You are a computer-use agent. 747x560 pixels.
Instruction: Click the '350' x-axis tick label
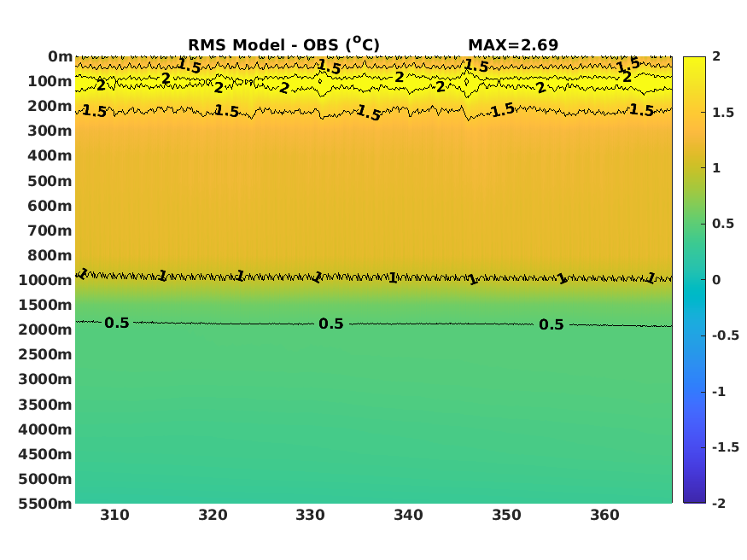pyautogui.click(x=506, y=515)
